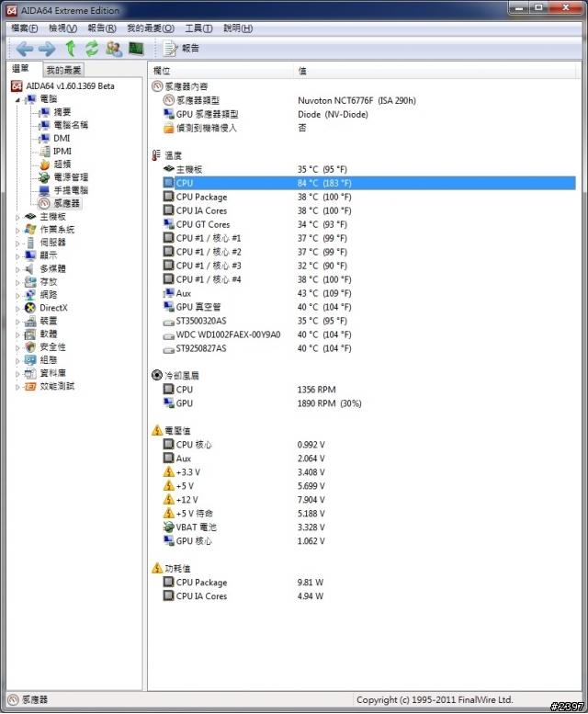Open the users icon in toolbar
588x714 pixels.
114,49
